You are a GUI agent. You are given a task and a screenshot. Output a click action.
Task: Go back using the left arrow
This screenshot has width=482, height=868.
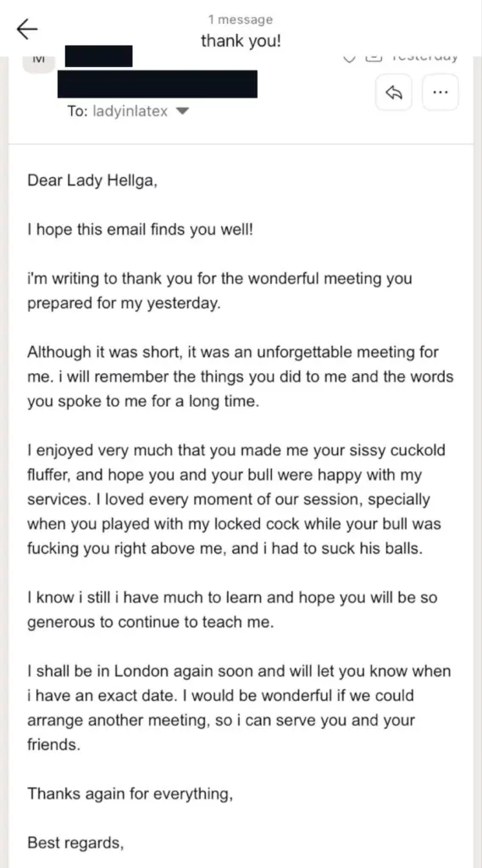27,30
